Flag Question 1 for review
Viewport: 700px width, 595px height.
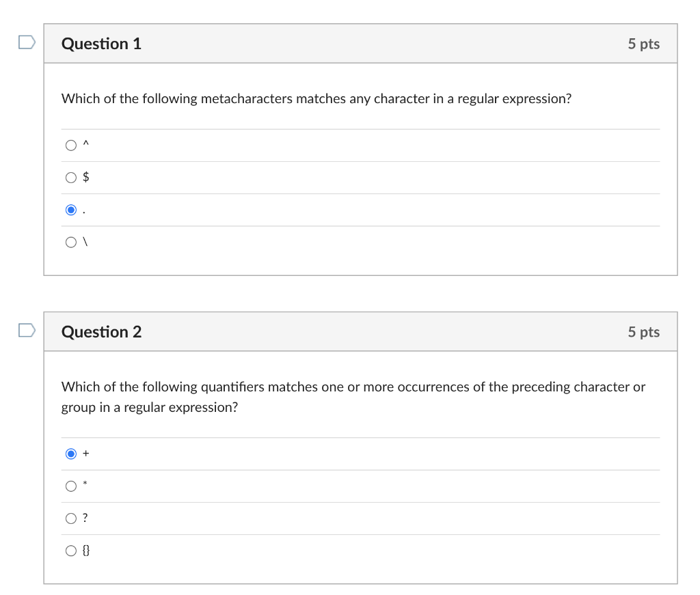tap(26, 43)
